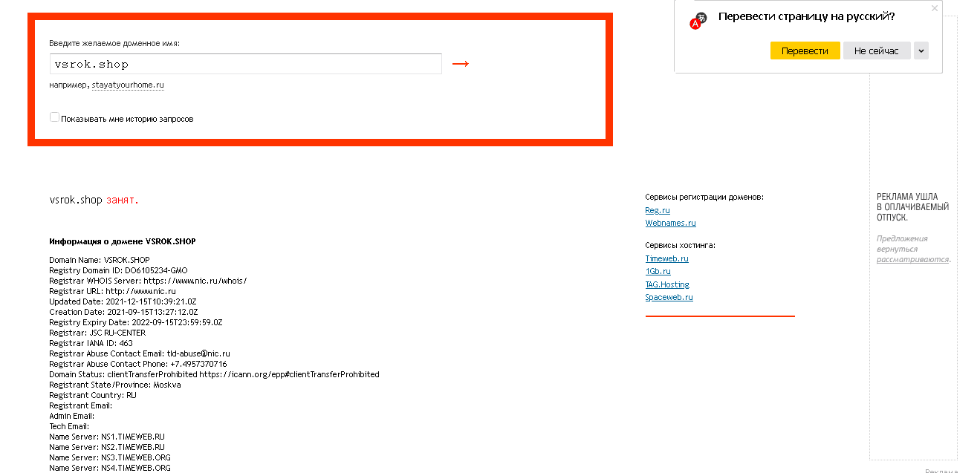The width and height of the screenshot is (980, 473).
Task: Click the 'vsrok.shop занят.' result text
Action: pyautogui.click(x=94, y=200)
